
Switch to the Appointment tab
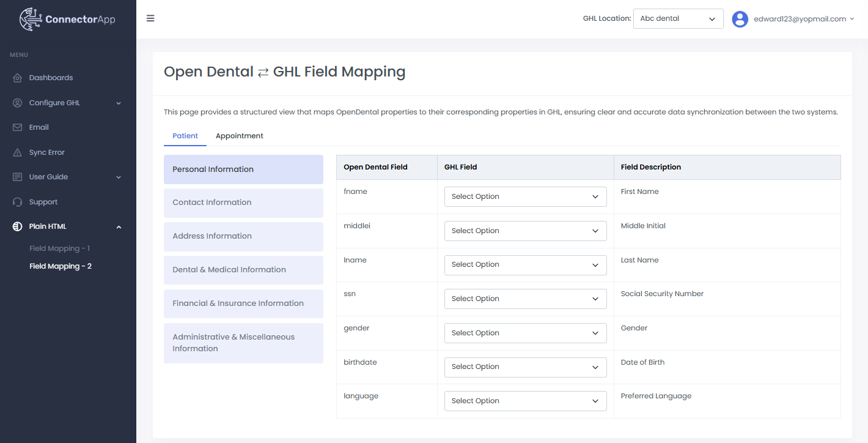(x=240, y=136)
